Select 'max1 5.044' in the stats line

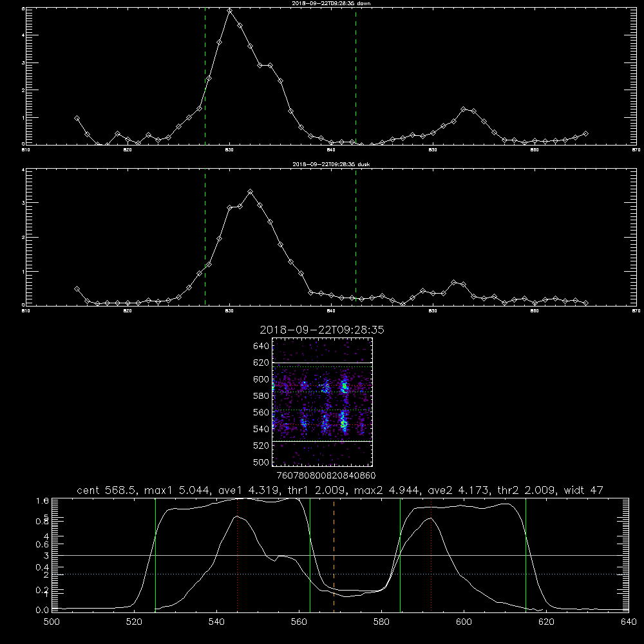(x=177, y=490)
